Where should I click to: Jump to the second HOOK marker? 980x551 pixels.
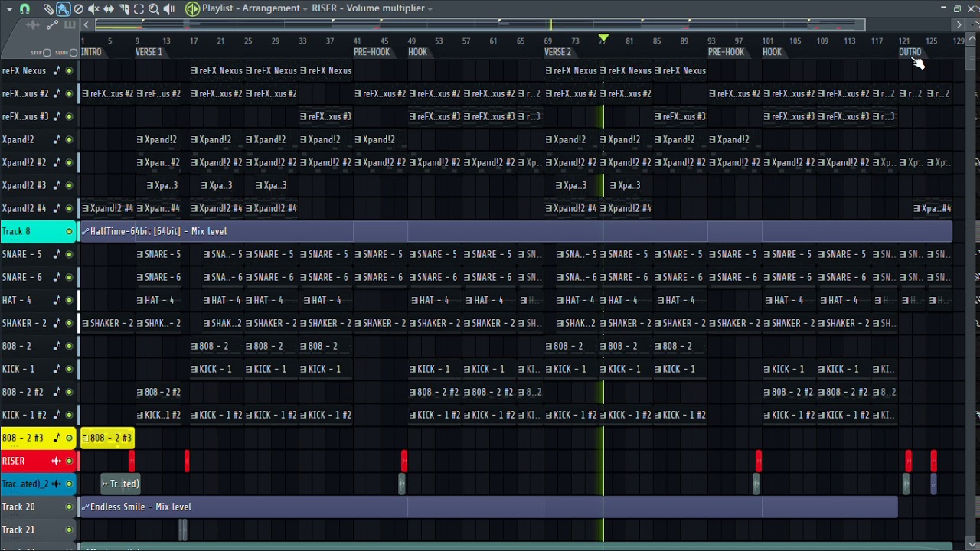click(772, 52)
